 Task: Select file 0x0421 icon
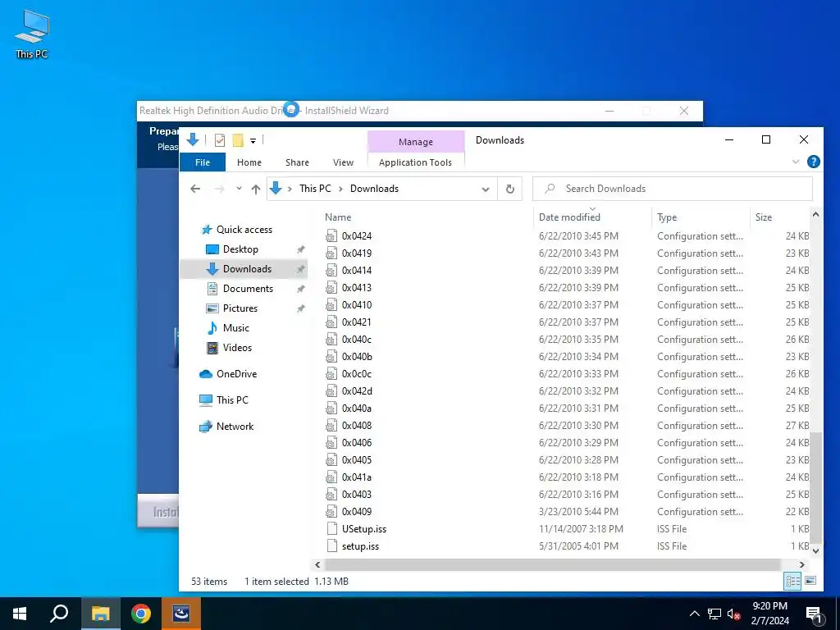point(331,322)
